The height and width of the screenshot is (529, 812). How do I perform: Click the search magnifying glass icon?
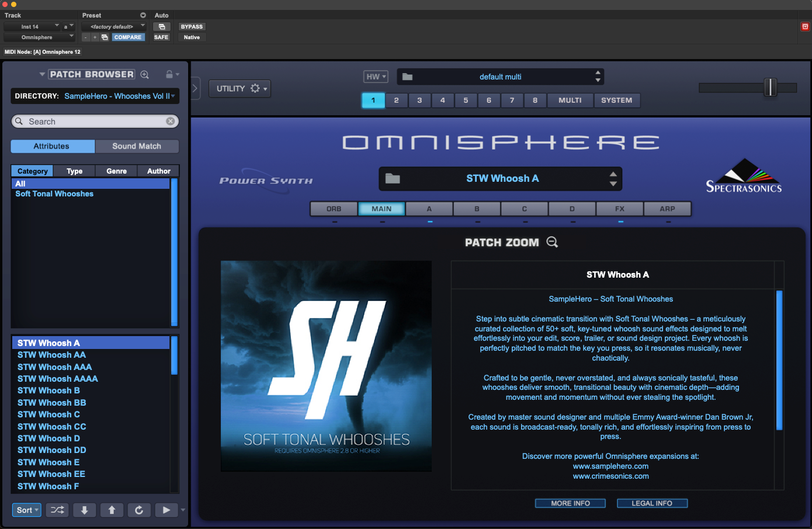[19, 121]
